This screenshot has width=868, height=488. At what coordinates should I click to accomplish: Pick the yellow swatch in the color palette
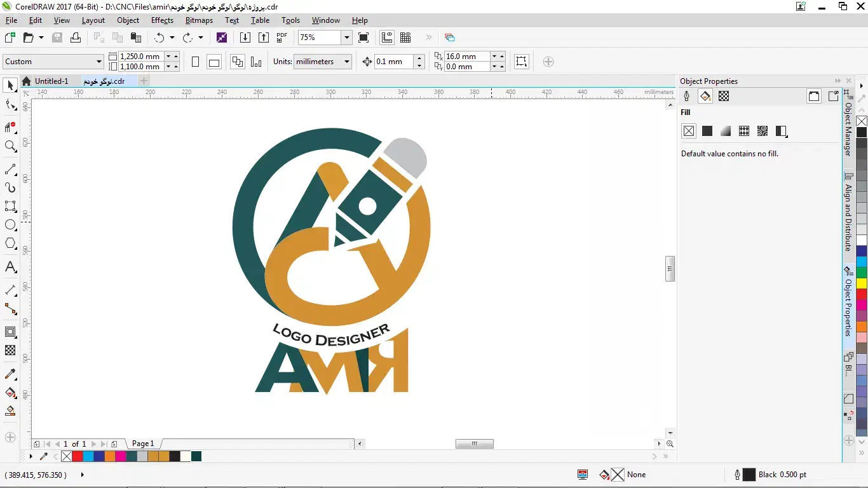coord(861,283)
